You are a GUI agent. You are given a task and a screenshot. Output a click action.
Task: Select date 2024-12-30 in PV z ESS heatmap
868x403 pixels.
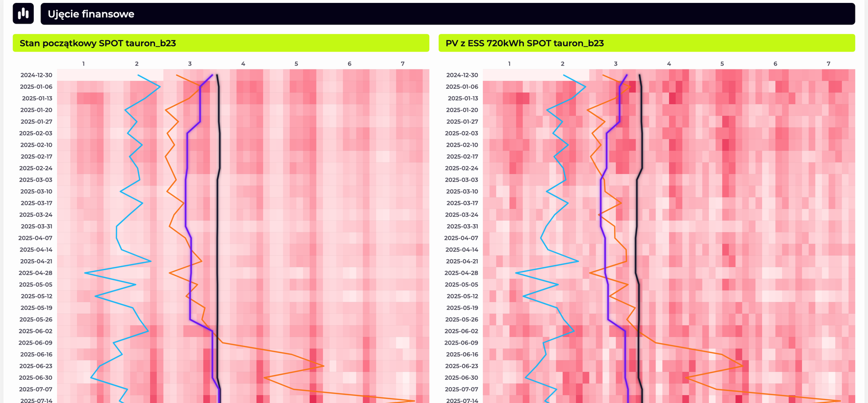point(462,75)
